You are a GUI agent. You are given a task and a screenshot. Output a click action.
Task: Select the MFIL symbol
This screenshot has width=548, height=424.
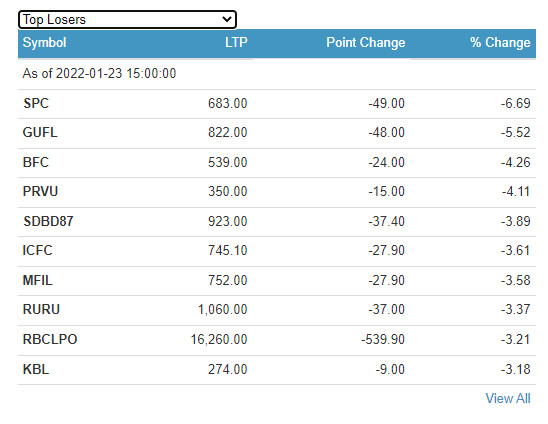[37, 280]
